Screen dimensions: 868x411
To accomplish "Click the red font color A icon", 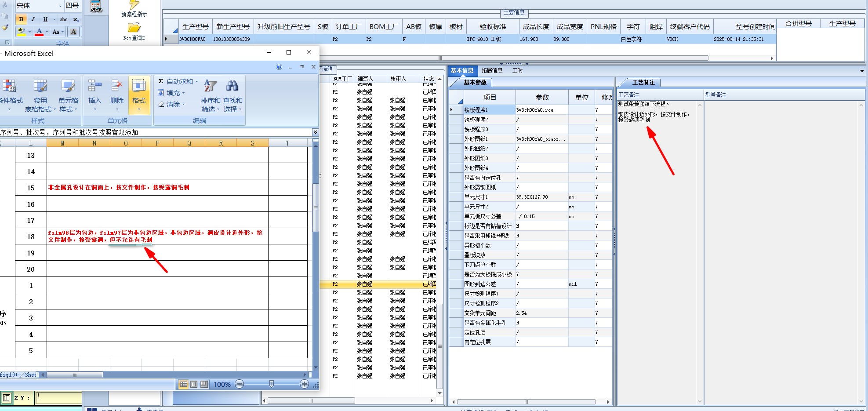I will tap(39, 32).
